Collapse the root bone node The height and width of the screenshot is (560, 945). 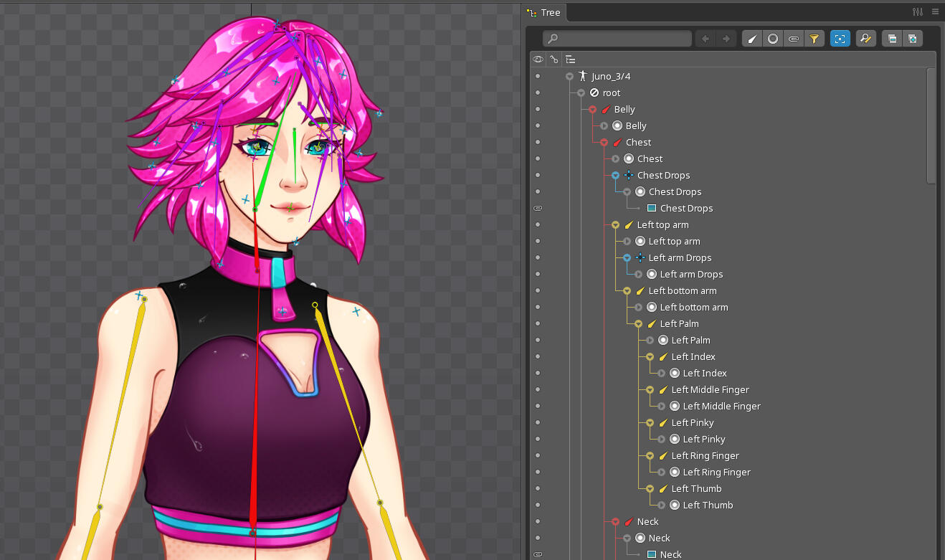(x=581, y=93)
